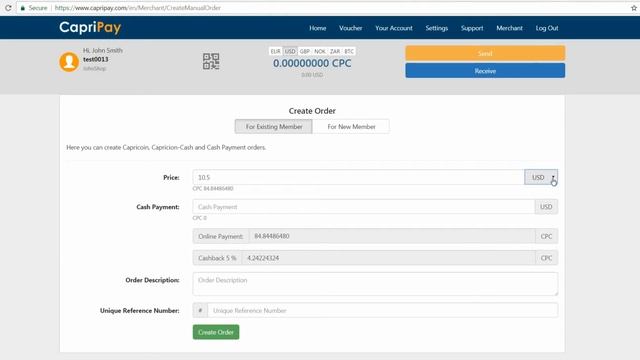Click the blue Receive button
Viewport: 640px width, 360px height.
[485, 71]
